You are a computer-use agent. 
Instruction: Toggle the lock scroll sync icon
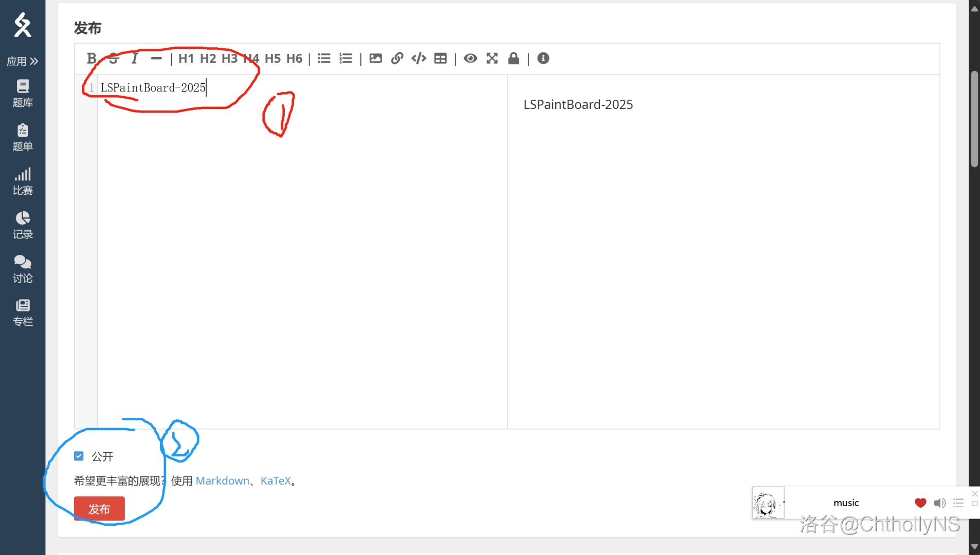coord(513,59)
